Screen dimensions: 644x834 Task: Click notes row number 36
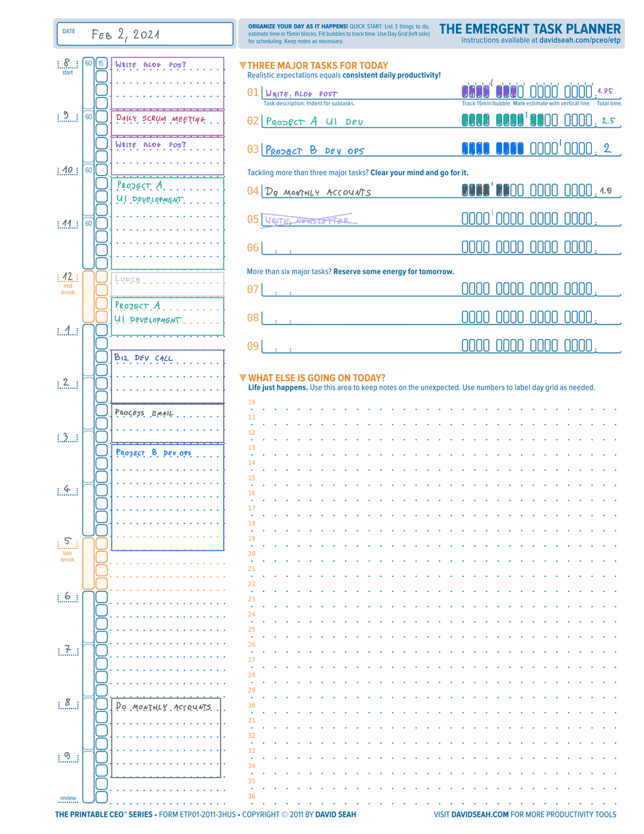(252, 796)
